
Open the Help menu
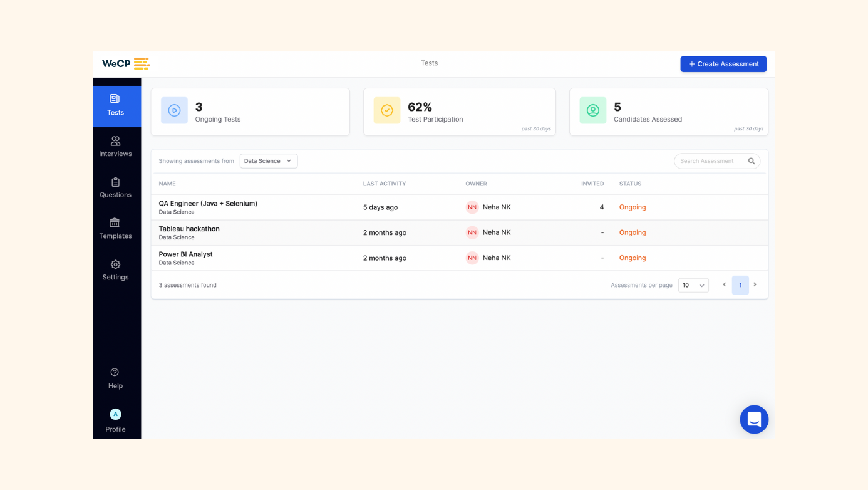(x=116, y=378)
